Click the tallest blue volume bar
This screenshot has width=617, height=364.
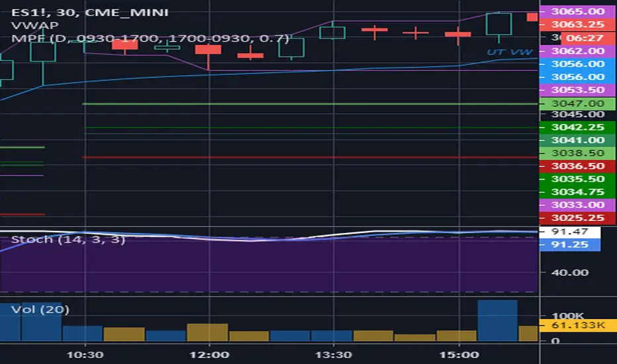[497, 321]
